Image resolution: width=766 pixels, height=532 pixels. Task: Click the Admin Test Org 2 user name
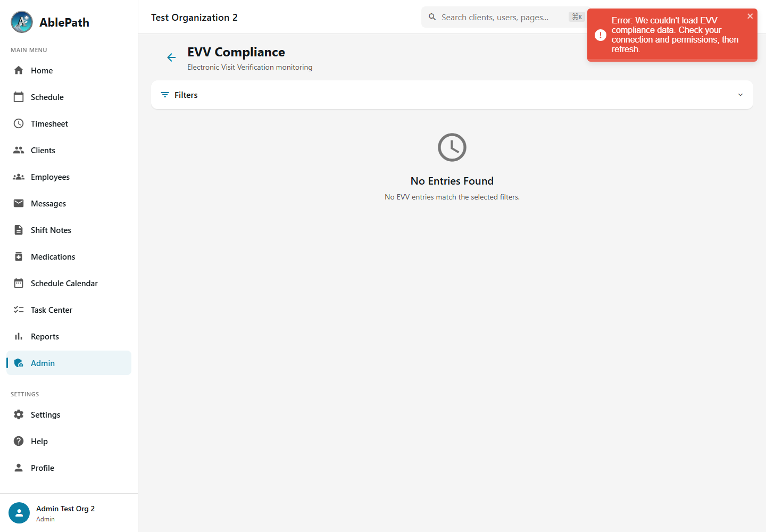[x=65, y=509]
